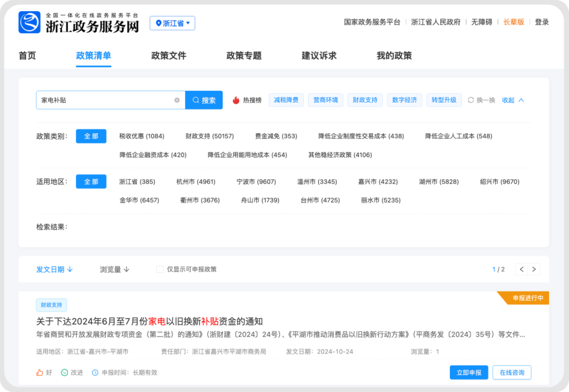Image resolution: width=569 pixels, height=392 pixels.
Task: Select 全部 under 政策类别 filter
Action: pos(91,136)
